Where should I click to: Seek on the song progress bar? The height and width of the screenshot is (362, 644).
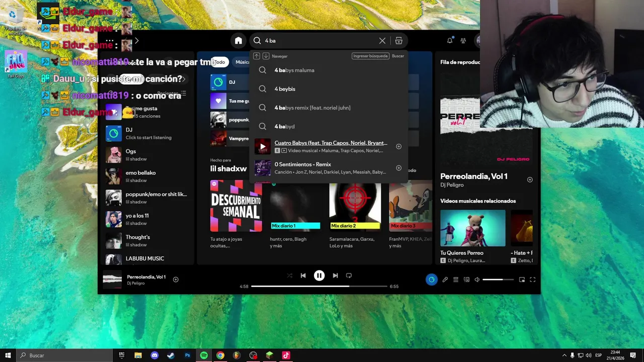(x=319, y=286)
